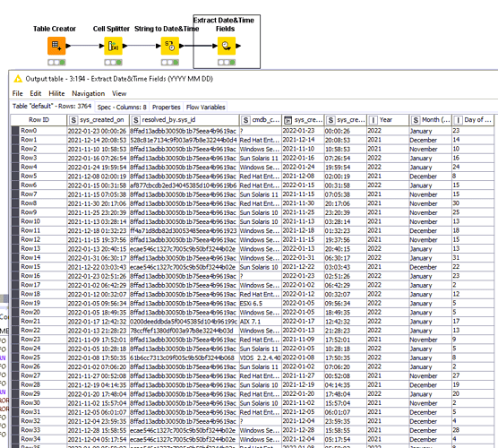Switch to the Flow Variables tab
This screenshot has width=498, height=448.
point(206,108)
